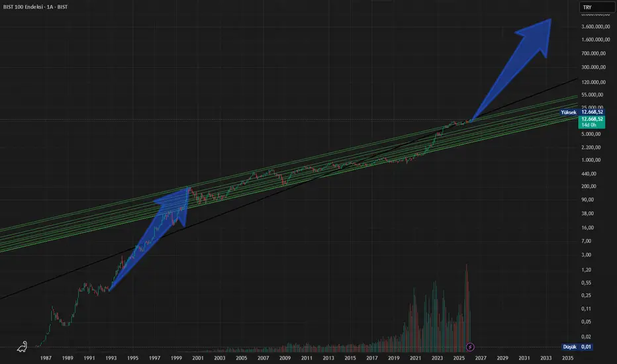Click the 0,55 price axis value
The width and height of the screenshot is (617, 364).
(587, 283)
